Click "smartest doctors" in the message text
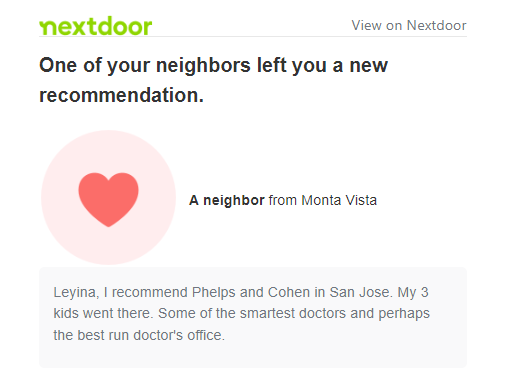 point(293,313)
